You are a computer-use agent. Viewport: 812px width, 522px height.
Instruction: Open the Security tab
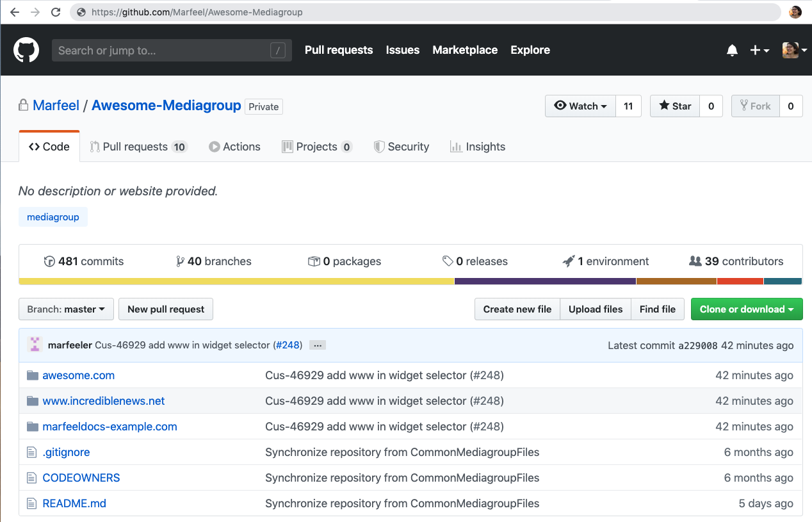(x=402, y=147)
